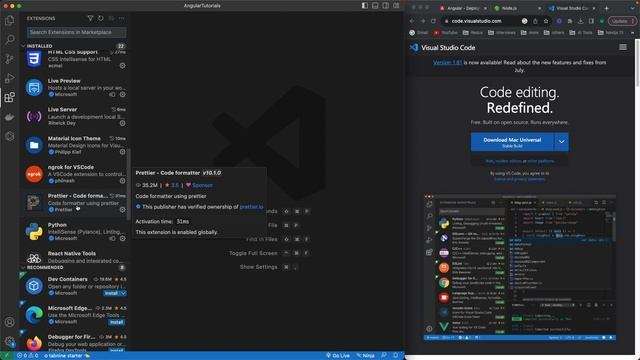Toggle the primary side bar layout icon
This screenshot has width=640, height=360.
[x=364, y=6]
